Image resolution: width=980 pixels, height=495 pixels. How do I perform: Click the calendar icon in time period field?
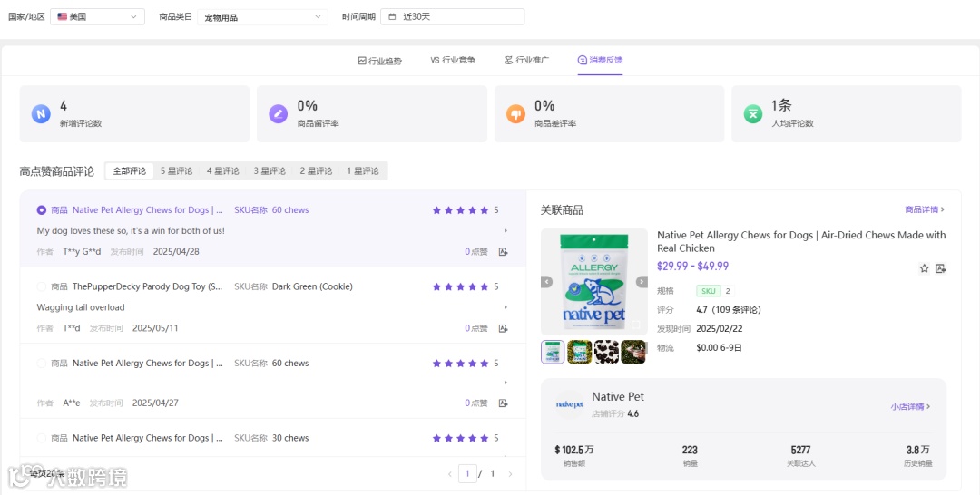point(393,17)
